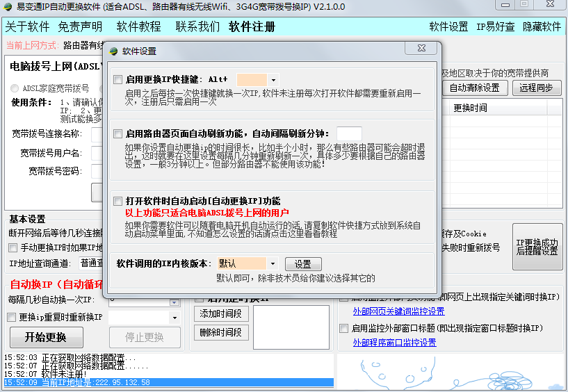Click the 开始更换 button
Screen dimensions: 568x392
click(x=46, y=338)
